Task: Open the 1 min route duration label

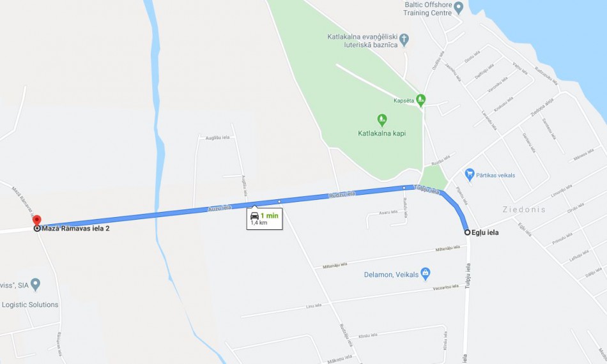Action: pyautogui.click(x=270, y=216)
